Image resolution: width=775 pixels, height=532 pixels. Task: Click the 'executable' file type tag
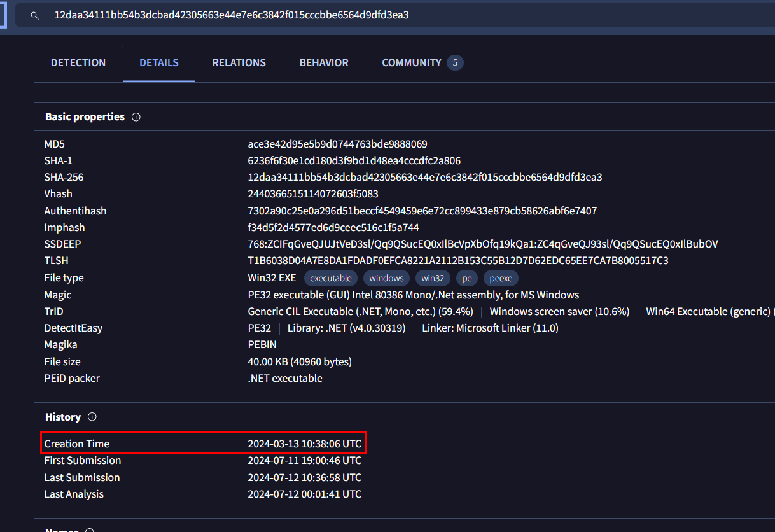coord(331,278)
